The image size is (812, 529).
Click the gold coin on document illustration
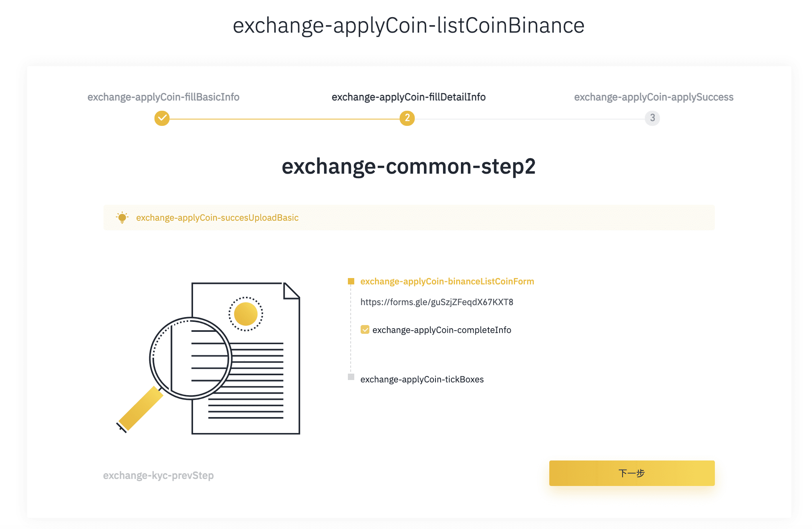pyautogui.click(x=246, y=314)
